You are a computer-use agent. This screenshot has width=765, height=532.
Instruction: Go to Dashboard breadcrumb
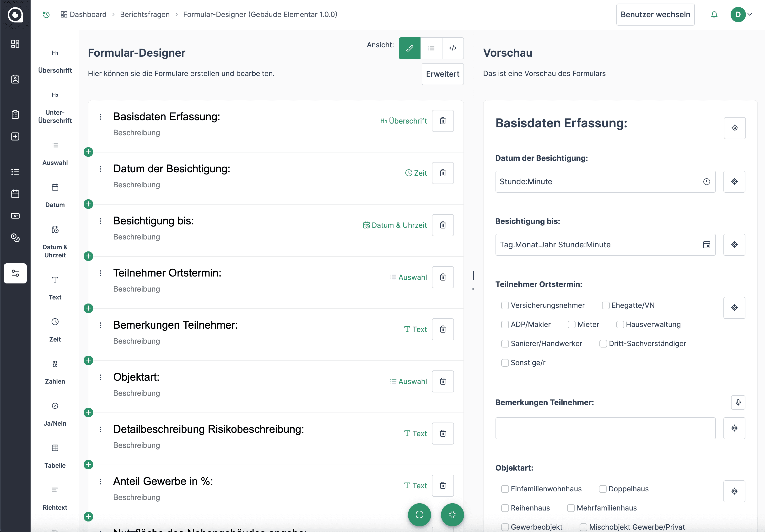point(83,15)
